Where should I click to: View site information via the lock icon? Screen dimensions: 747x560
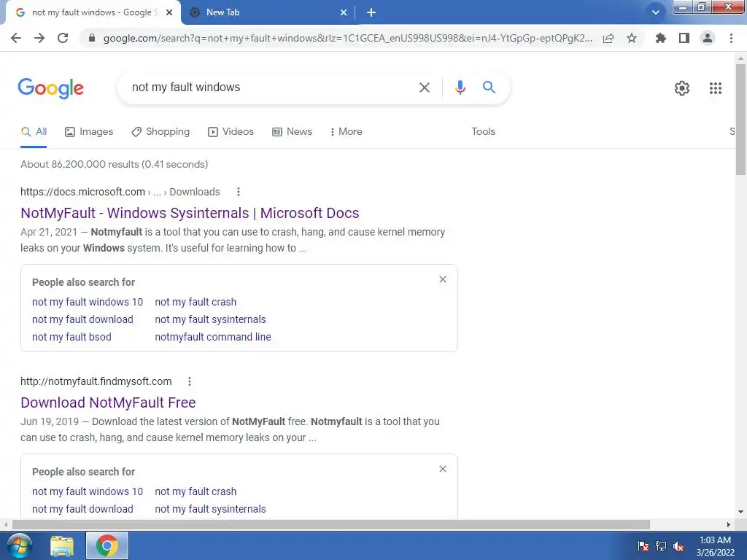coord(92,38)
